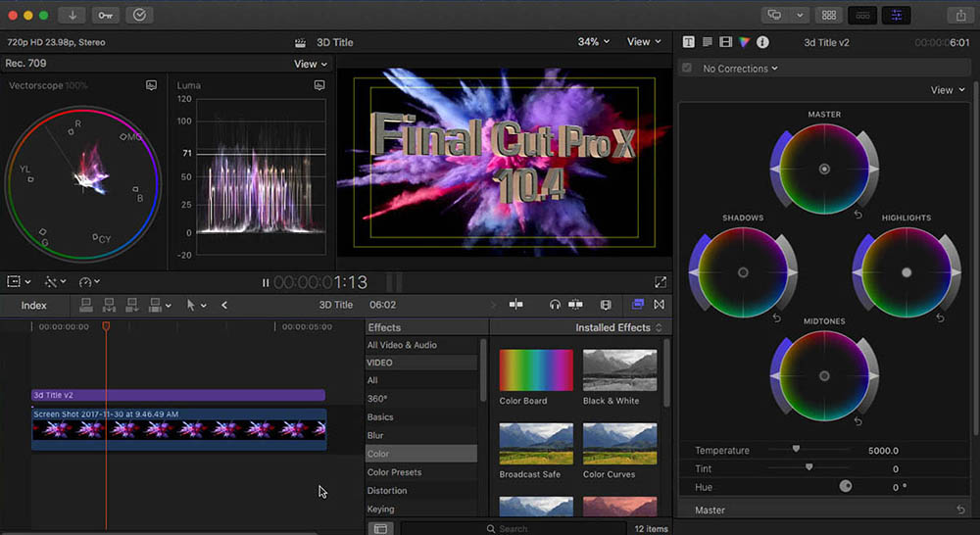Image resolution: width=980 pixels, height=535 pixels.
Task: Open the Keyword Editor key icon
Action: point(106,15)
